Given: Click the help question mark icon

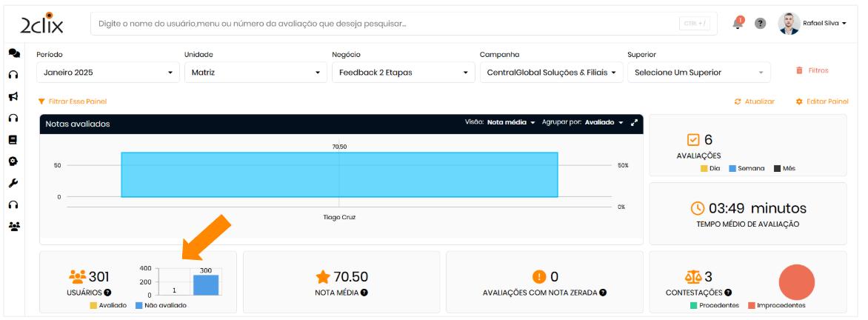Looking at the screenshot, I should coord(760,24).
